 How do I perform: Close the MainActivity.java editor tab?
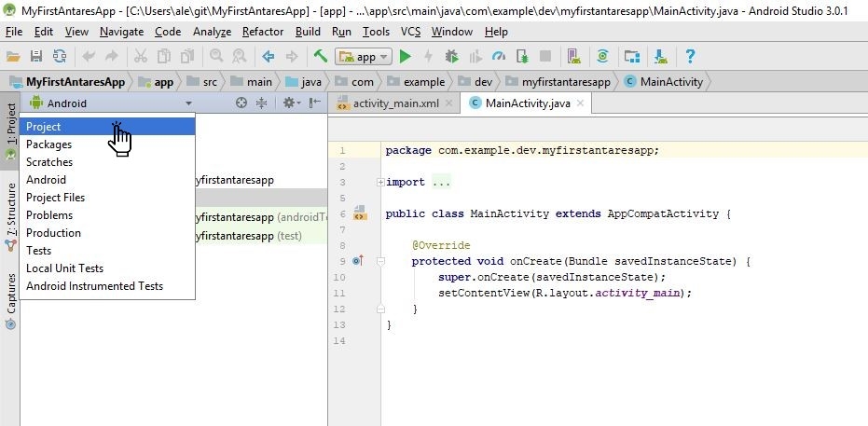582,103
